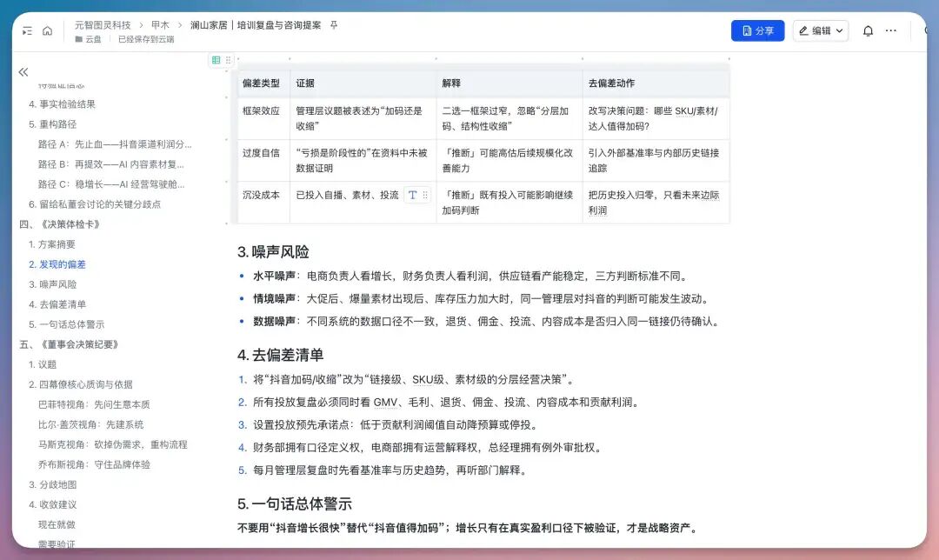
Task: Select outline section 五、《董事会决策纪要》
Action: [69, 344]
